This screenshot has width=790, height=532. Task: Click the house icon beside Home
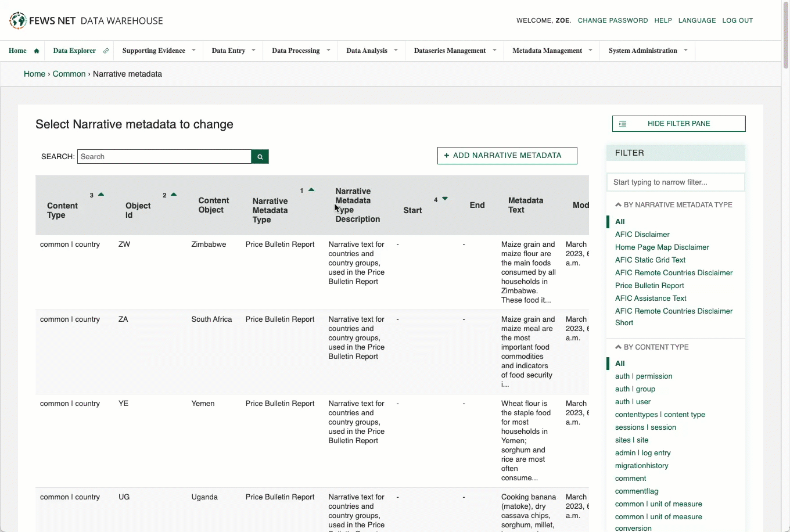[35, 50]
